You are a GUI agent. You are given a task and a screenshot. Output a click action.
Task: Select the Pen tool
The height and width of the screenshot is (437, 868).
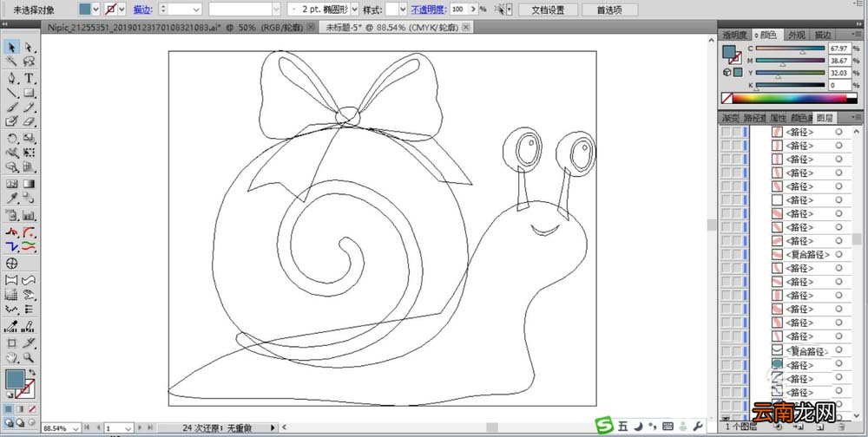[11, 78]
